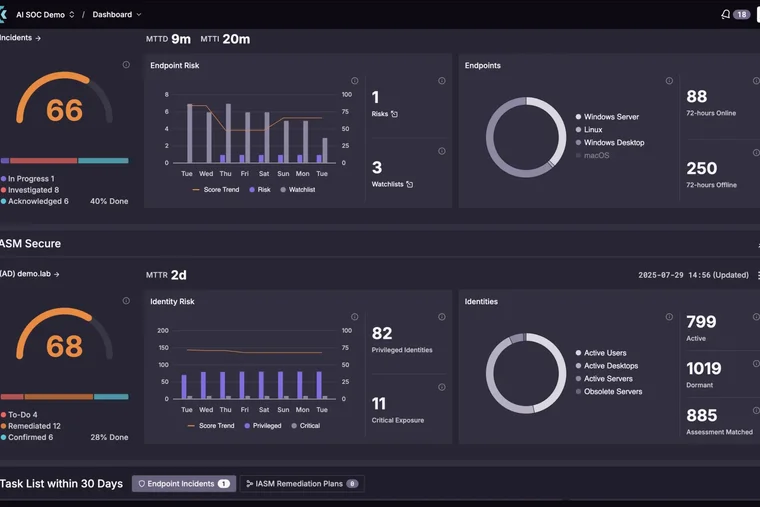Open the AI SOC Demo workspace switcher
This screenshot has width=760, height=507.
click(x=45, y=15)
